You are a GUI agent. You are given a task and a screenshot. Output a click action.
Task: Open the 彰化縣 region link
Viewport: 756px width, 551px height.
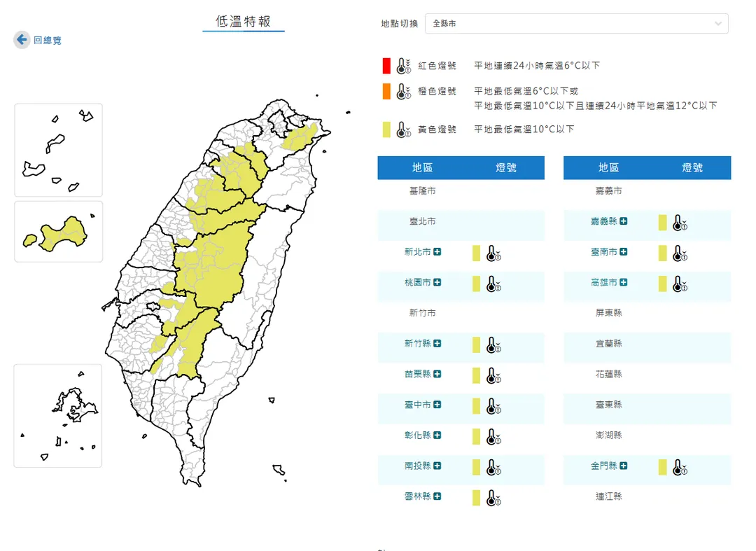(417, 435)
